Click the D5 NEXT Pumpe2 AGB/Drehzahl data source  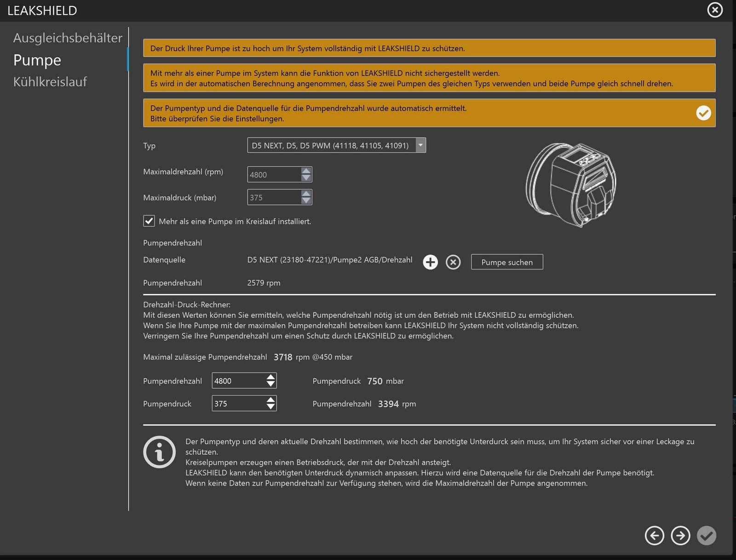330,260
